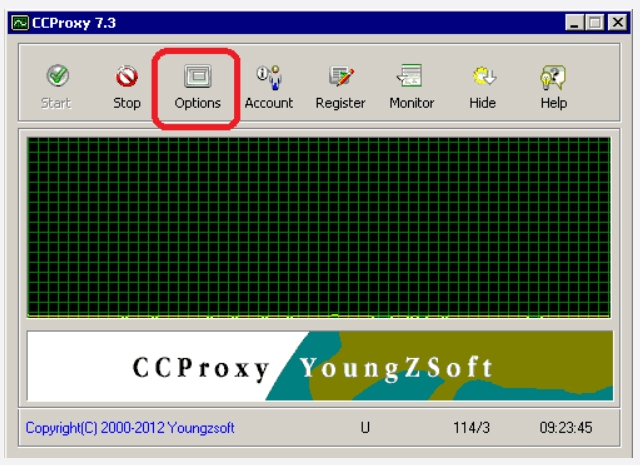Maximize the CCProxy window
The height and width of the screenshot is (465, 640).
(595, 22)
